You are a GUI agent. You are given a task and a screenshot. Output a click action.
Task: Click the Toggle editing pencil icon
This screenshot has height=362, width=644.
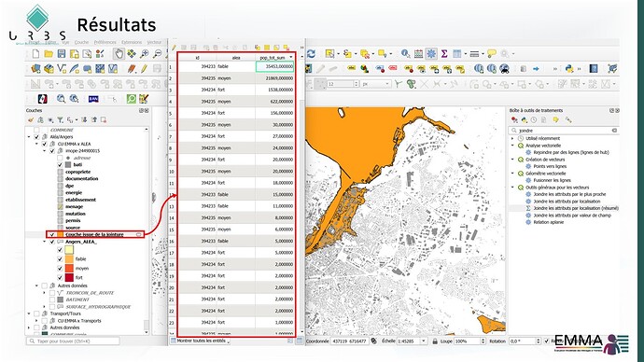tap(144, 68)
